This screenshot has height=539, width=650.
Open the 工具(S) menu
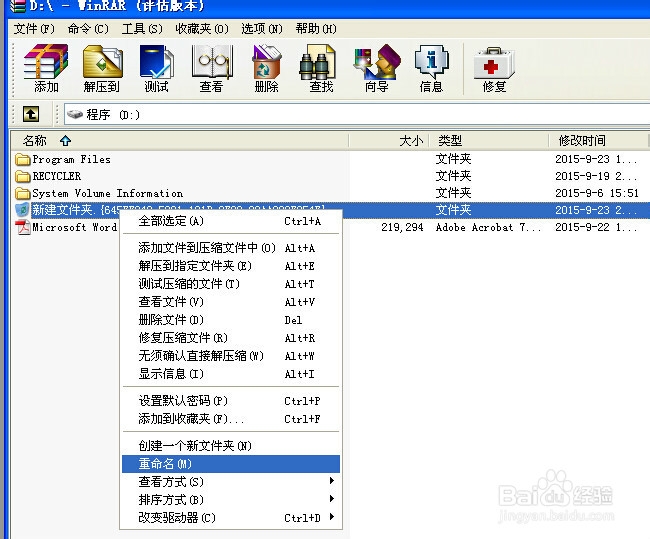(142, 29)
